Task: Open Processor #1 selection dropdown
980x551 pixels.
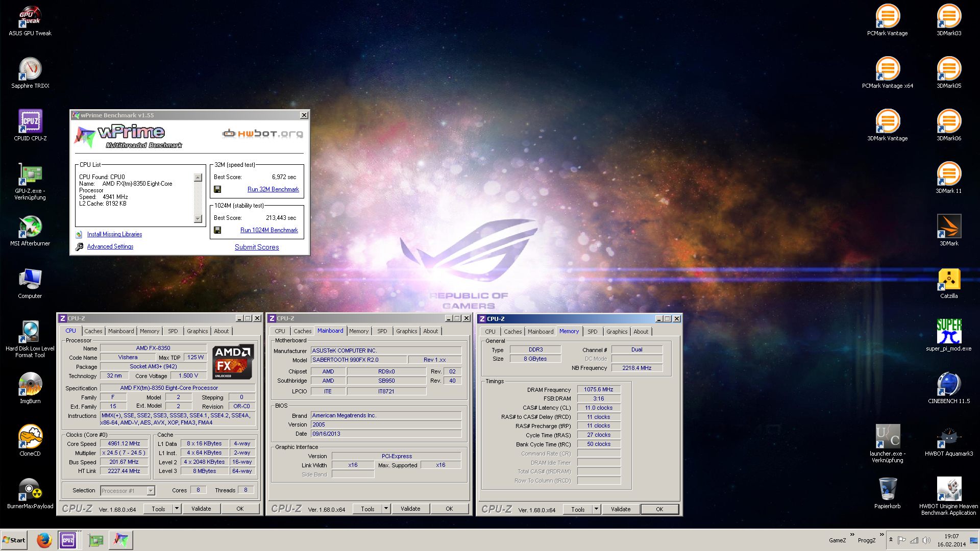Action: pyautogui.click(x=151, y=491)
